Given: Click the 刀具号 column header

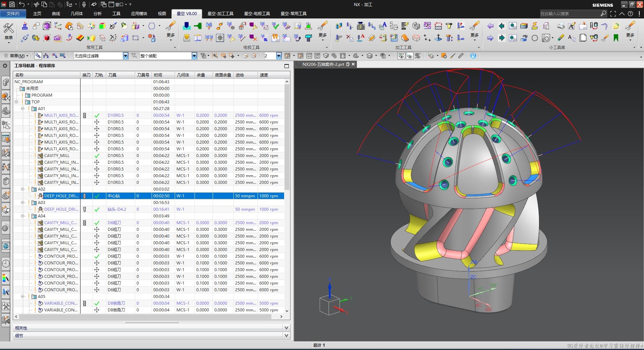Looking at the screenshot, I should coord(143,75).
